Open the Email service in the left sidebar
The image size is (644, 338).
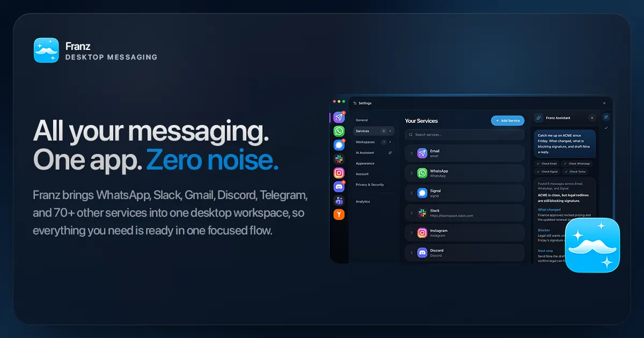coord(339,117)
